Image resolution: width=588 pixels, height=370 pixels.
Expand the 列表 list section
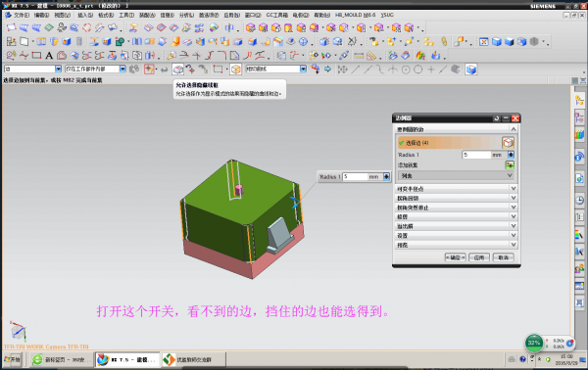(456, 175)
